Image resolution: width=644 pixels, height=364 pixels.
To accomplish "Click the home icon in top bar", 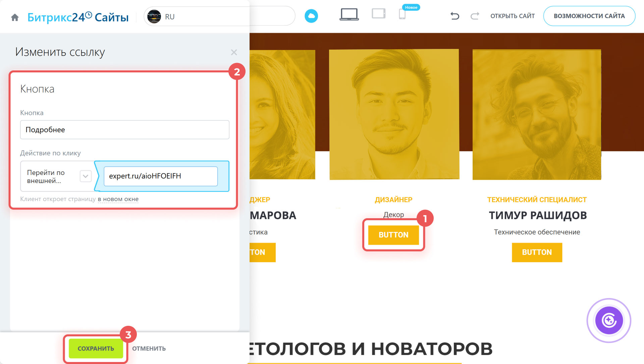I will coord(15,16).
